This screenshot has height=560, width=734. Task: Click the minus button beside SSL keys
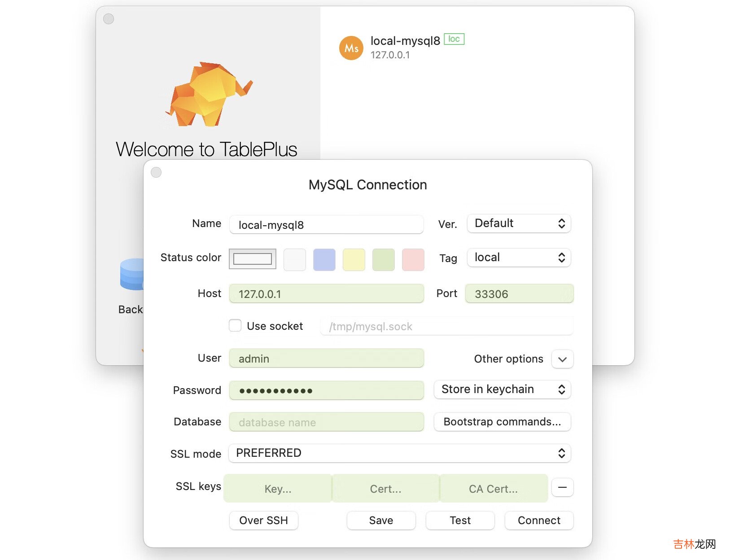pyautogui.click(x=562, y=487)
